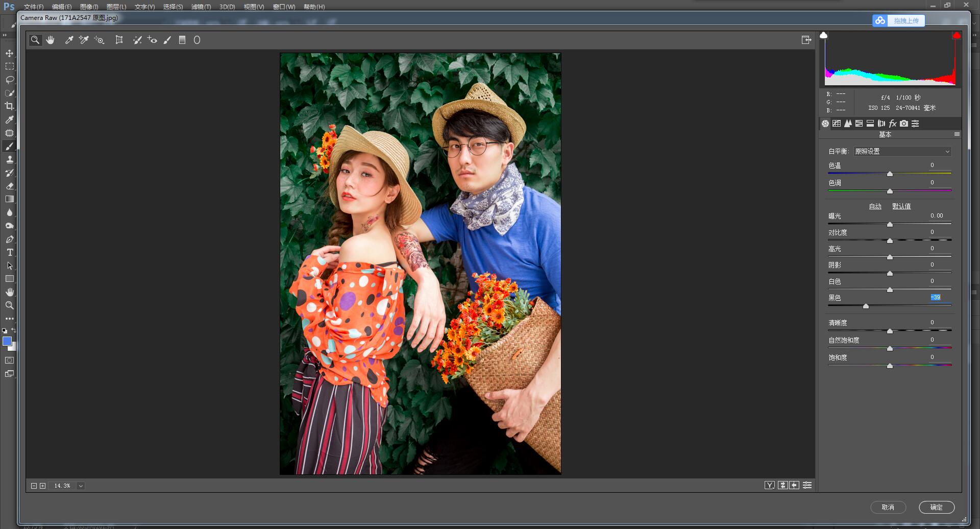Activate the Hand tool in Camera Raw toolbar
This screenshot has width=980, height=529.
(x=50, y=40)
